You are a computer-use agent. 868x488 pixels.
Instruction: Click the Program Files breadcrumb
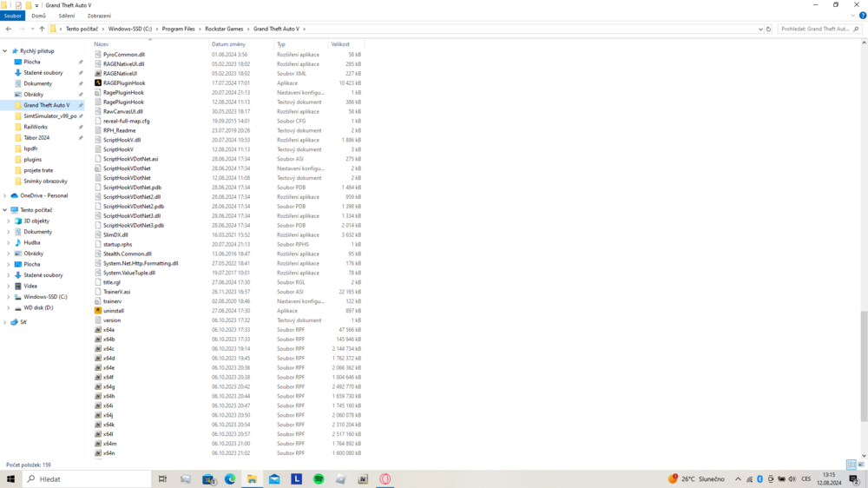178,29
